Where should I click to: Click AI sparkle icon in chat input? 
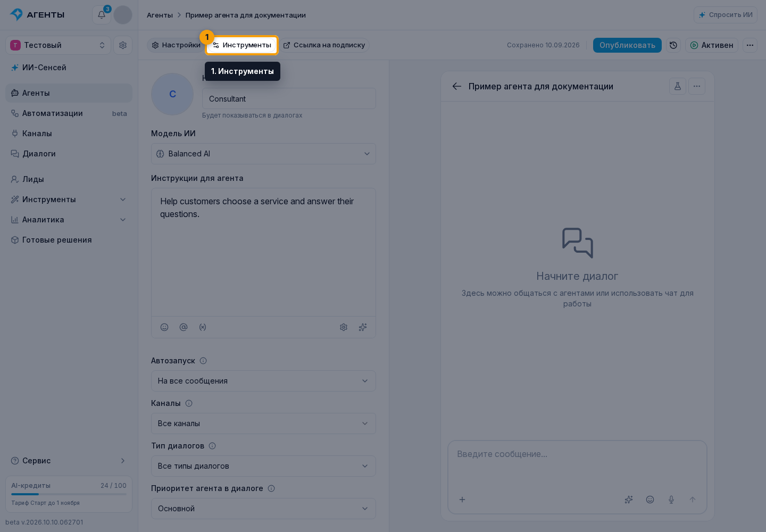[629, 500]
